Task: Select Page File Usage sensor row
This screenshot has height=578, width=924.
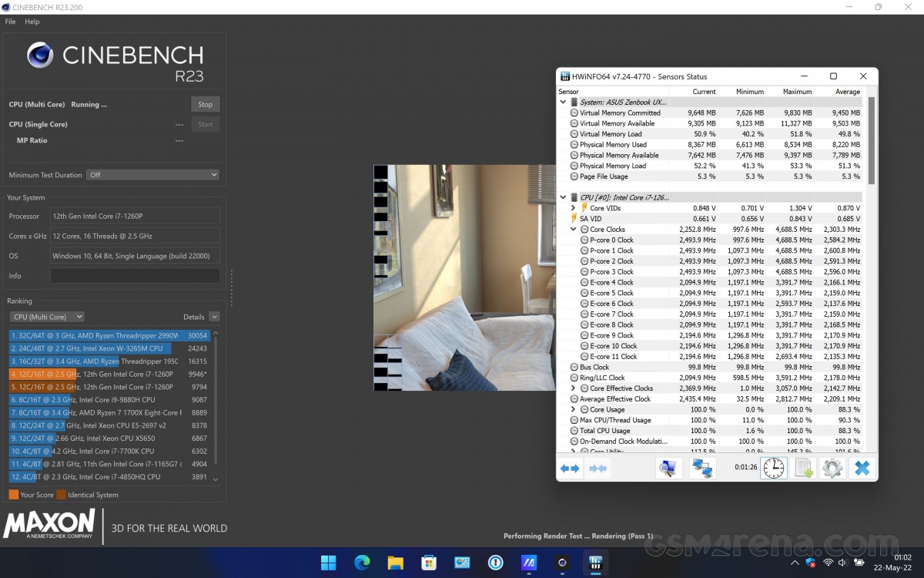Action: pyautogui.click(x=709, y=176)
